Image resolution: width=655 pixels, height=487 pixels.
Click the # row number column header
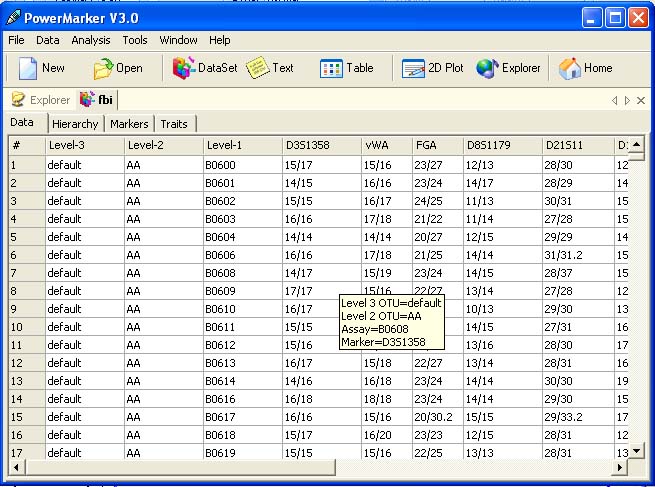coord(27,145)
